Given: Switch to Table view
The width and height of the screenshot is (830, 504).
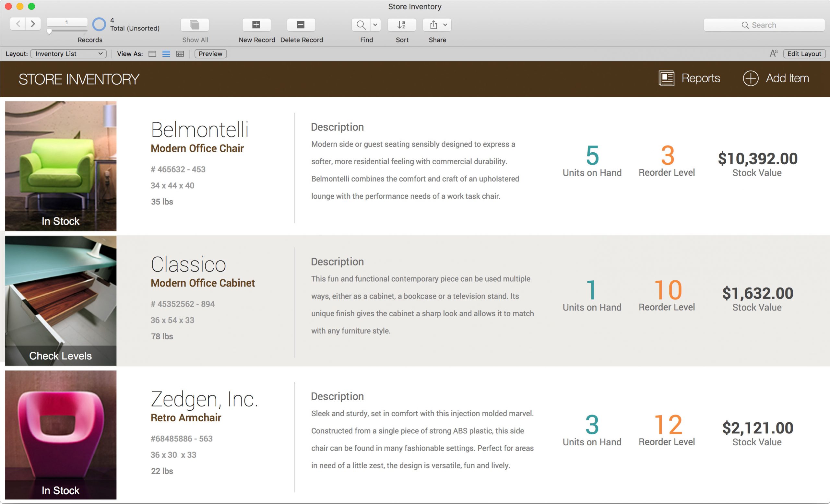Looking at the screenshot, I should click(x=180, y=54).
